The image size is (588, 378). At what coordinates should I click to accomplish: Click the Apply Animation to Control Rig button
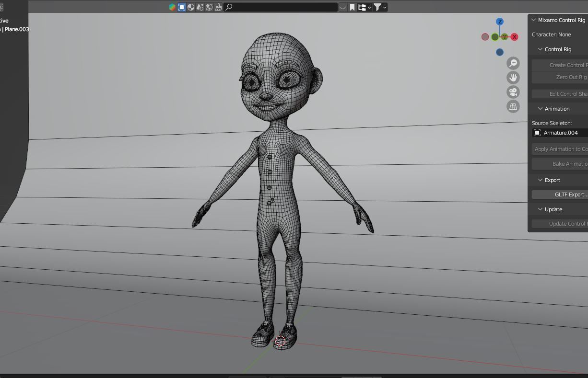point(560,149)
